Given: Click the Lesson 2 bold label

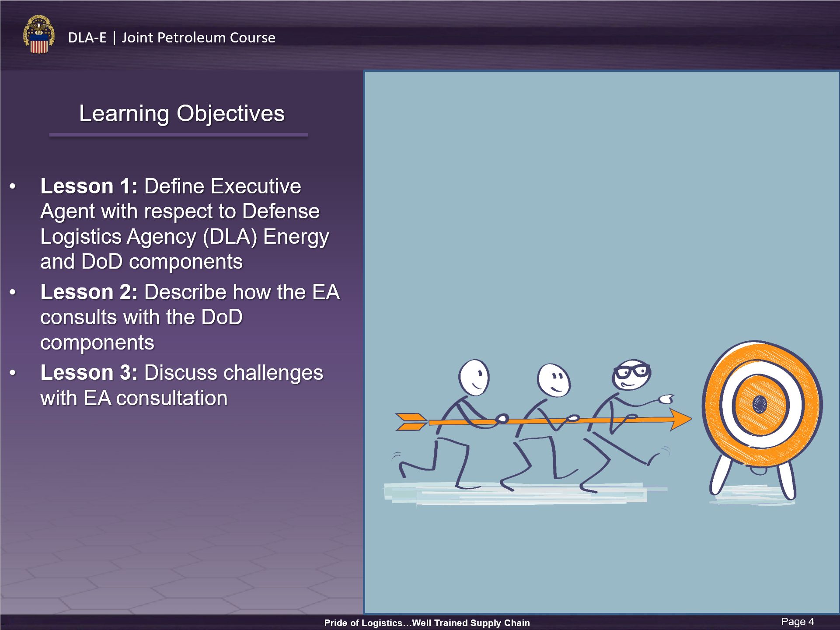Looking at the screenshot, I should 89,292.
